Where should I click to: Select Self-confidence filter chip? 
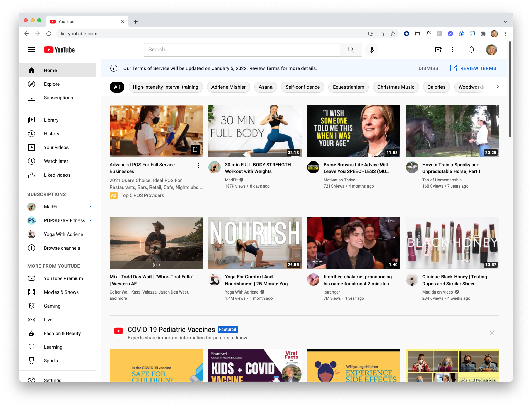pyautogui.click(x=303, y=87)
